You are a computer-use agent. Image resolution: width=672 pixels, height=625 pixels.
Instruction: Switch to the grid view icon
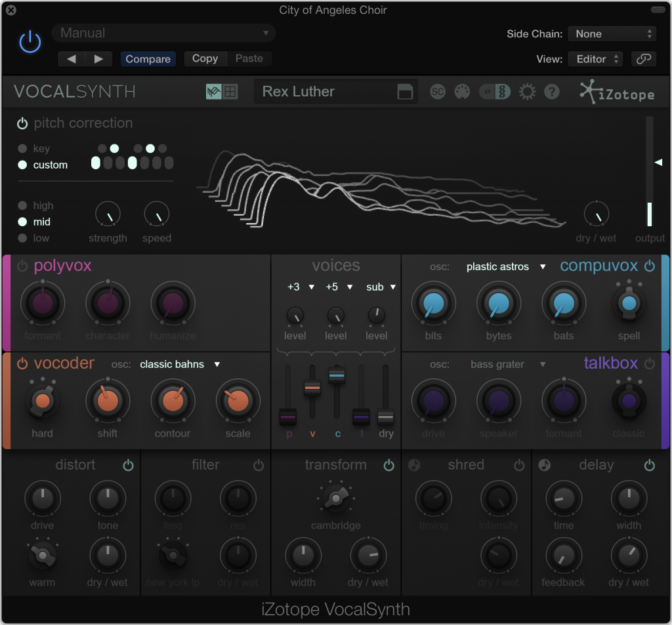[x=230, y=92]
